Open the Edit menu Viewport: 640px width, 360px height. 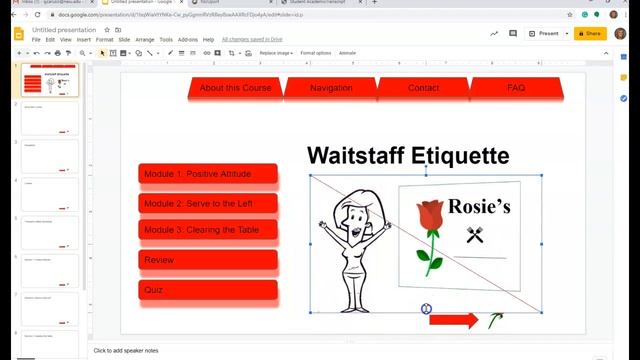50,40
